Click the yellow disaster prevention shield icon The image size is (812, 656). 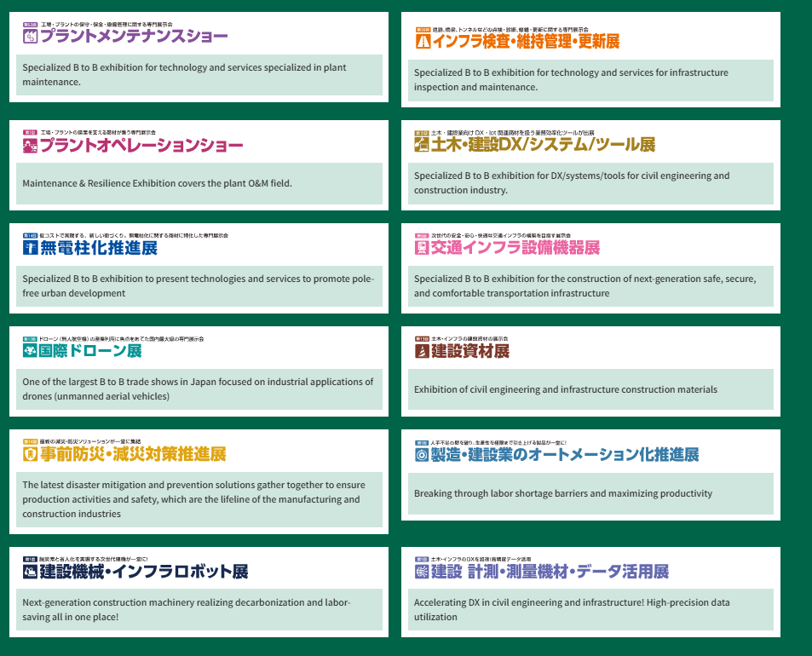click(x=30, y=454)
